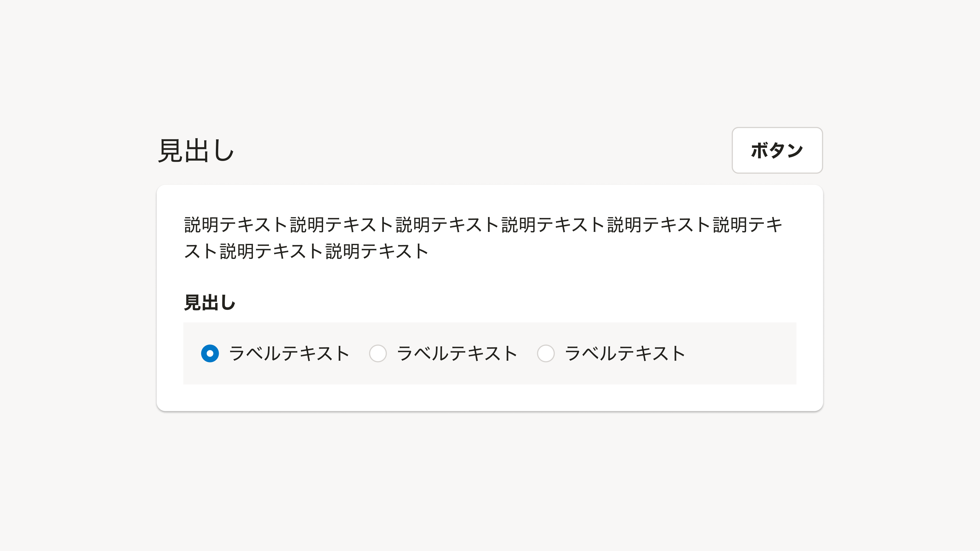Click the rightmost ラベルテキスト label text
This screenshot has height=551, width=980.
625,353
